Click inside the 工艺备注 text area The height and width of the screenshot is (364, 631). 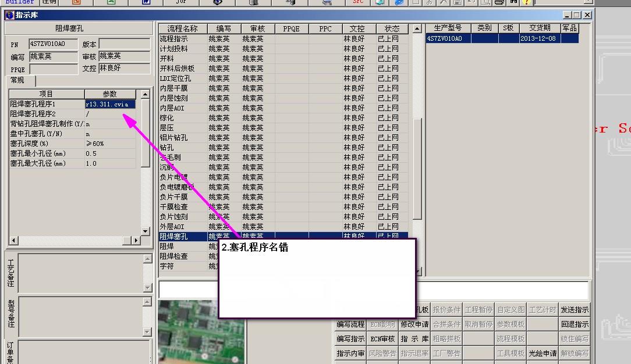pos(80,273)
